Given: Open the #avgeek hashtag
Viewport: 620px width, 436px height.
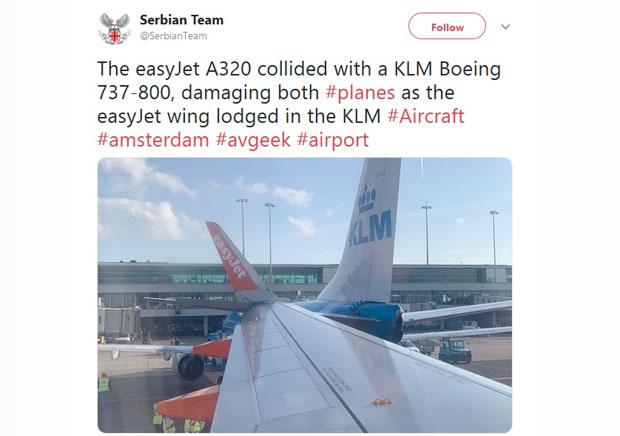Looking at the screenshot, I should click(x=253, y=140).
